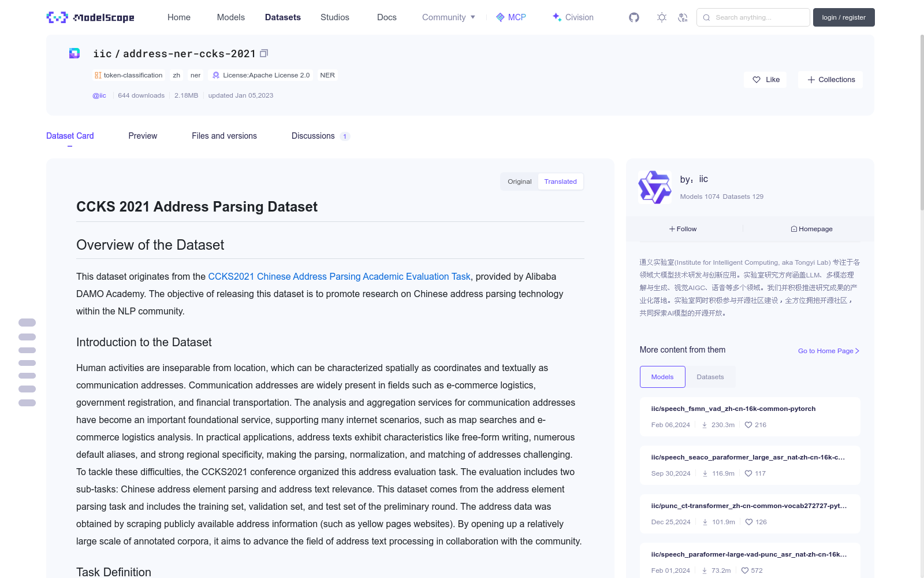Click heart icon showing 117 likes
This screenshot has width=924, height=578.
(748, 473)
